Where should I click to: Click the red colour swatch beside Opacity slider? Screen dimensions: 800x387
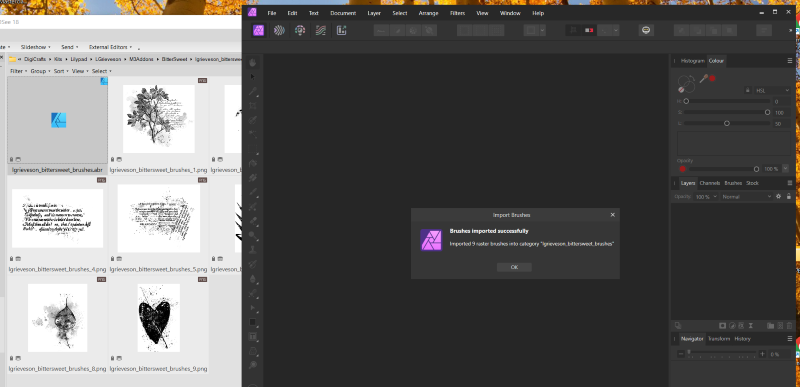pos(682,169)
